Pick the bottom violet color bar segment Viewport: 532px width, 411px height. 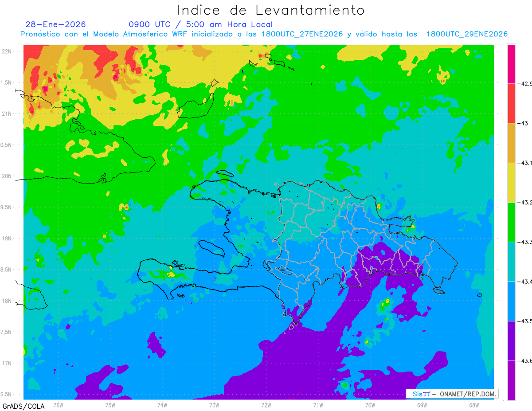point(511,380)
